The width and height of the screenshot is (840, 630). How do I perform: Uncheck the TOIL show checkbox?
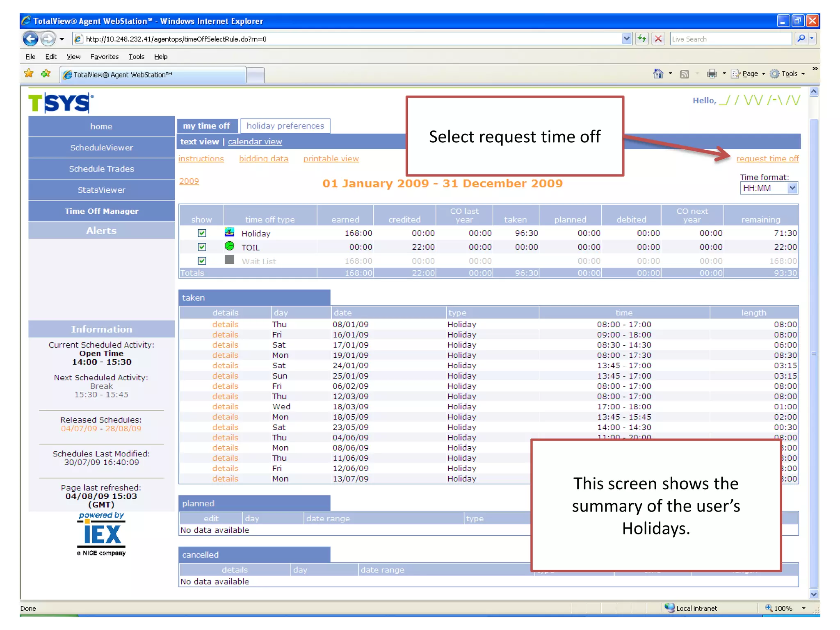[x=202, y=247]
